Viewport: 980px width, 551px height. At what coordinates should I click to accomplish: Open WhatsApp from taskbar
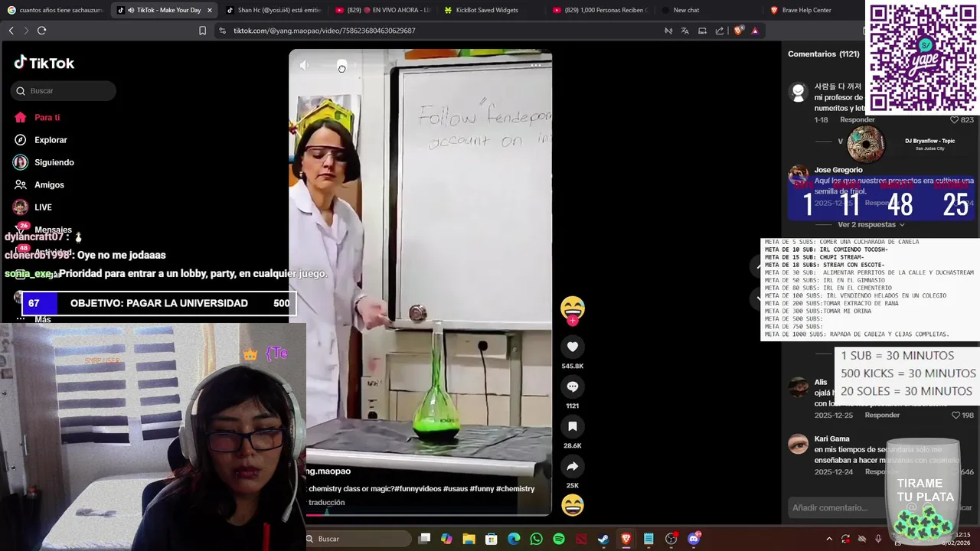[x=536, y=539]
